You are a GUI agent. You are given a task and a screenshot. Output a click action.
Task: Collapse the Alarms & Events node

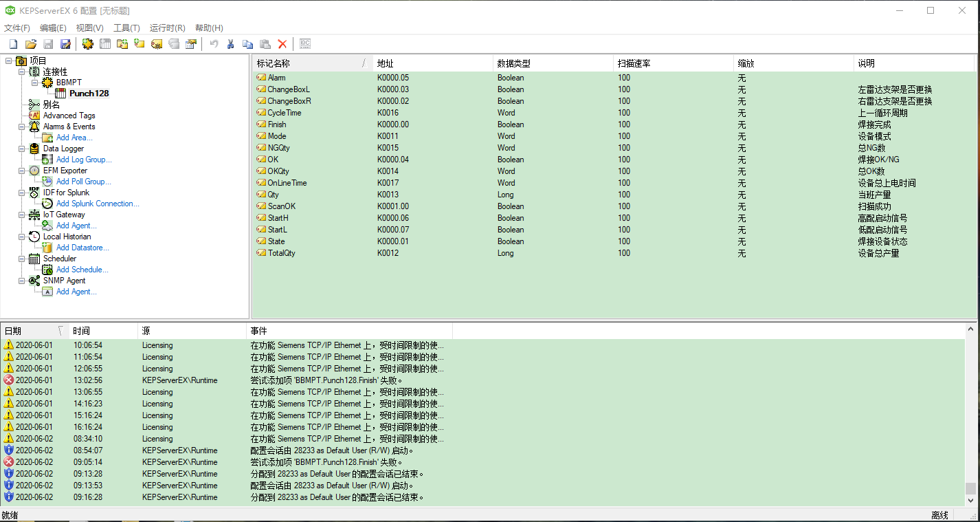(22, 127)
